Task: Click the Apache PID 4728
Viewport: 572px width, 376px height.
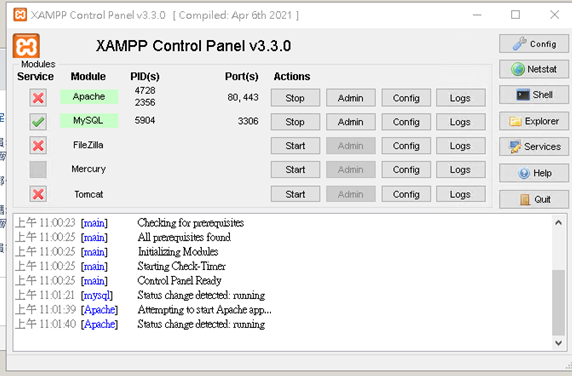Action: 145,90
